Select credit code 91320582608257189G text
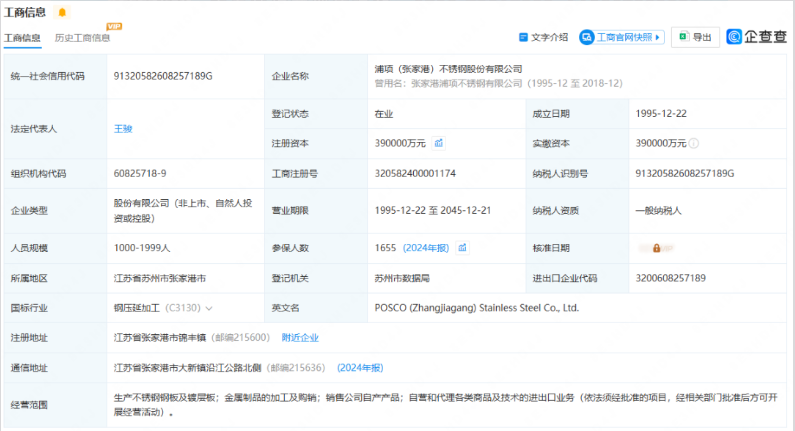This screenshot has height=431, width=795. [163, 76]
